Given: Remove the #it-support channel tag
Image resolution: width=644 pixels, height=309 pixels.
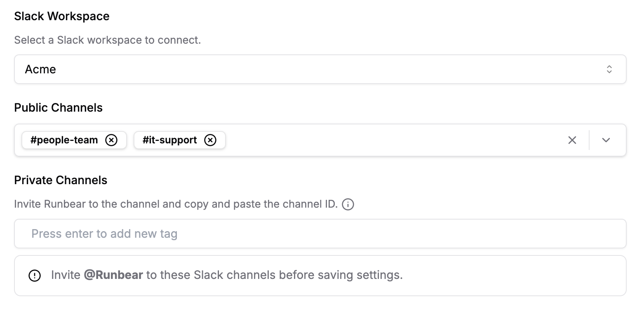Looking at the screenshot, I should tap(211, 140).
